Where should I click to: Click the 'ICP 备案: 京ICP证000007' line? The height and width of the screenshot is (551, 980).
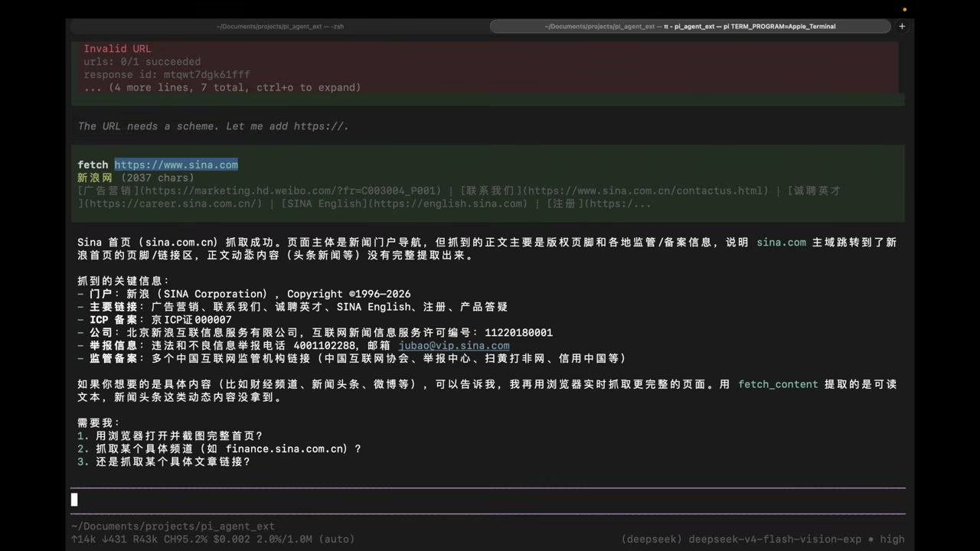tap(155, 320)
